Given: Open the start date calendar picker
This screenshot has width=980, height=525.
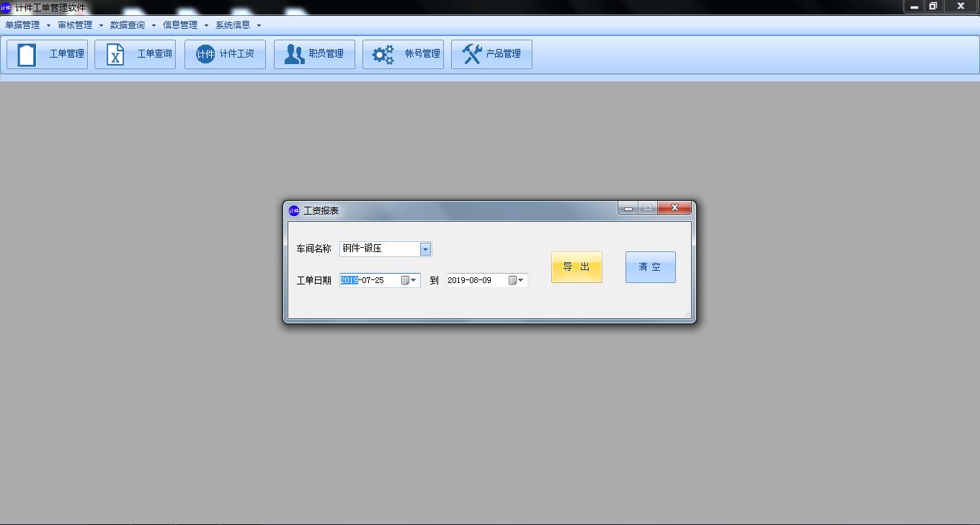Looking at the screenshot, I should tap(409, 280).
